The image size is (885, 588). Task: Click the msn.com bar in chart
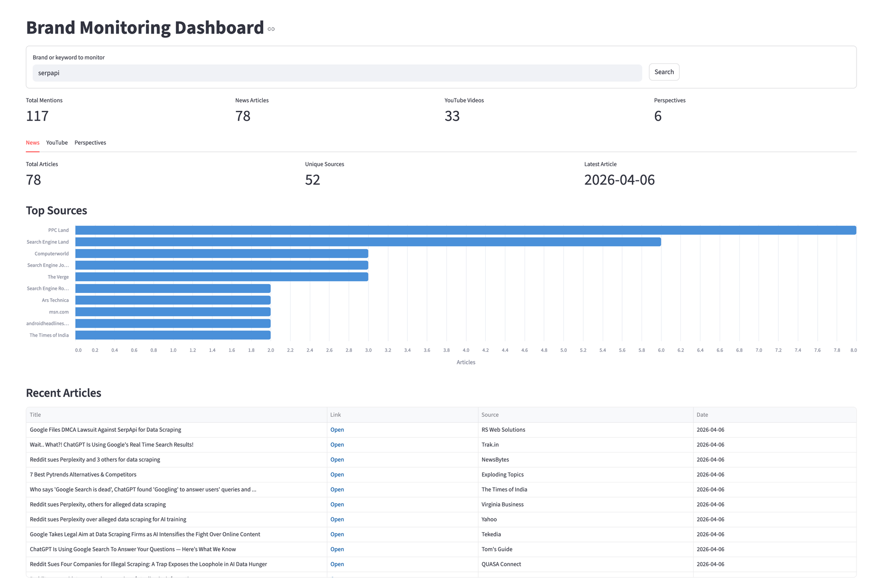173,312
